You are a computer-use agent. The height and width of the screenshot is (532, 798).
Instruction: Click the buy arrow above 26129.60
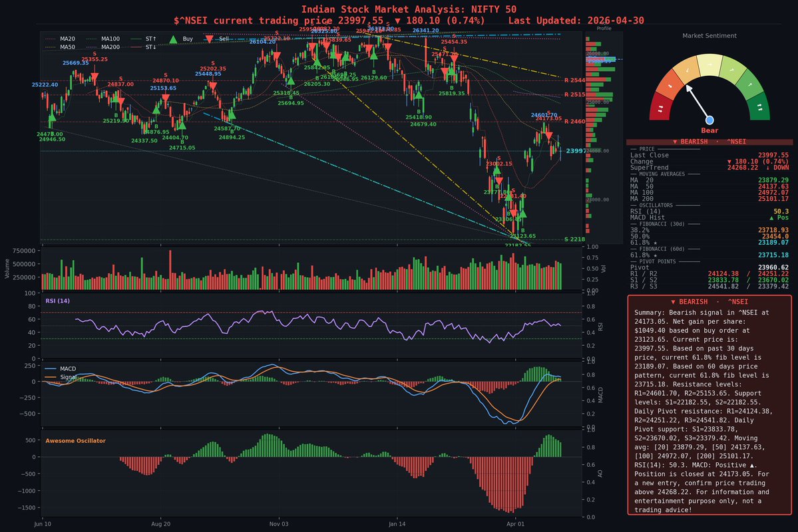tap(373, 55)
